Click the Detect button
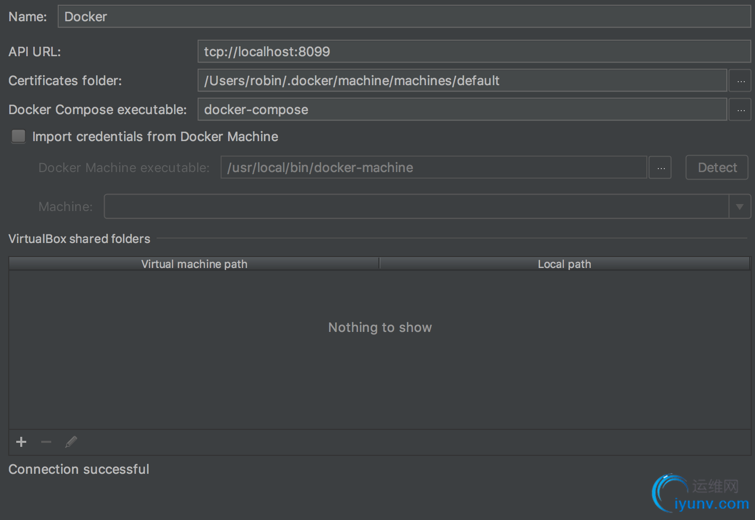The width and height of the screenshot is (755, 520). tap(717, 168)
